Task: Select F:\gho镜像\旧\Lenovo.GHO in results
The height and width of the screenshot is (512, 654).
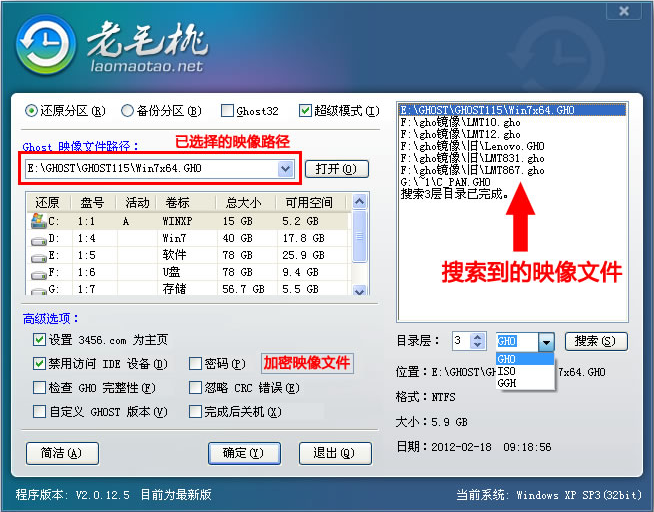Action: [512, 146]
